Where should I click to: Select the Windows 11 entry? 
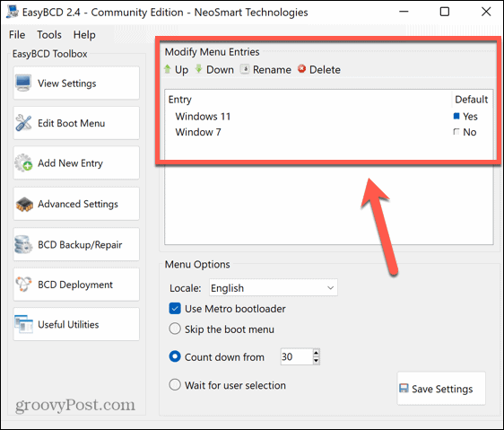coord(204,116)
